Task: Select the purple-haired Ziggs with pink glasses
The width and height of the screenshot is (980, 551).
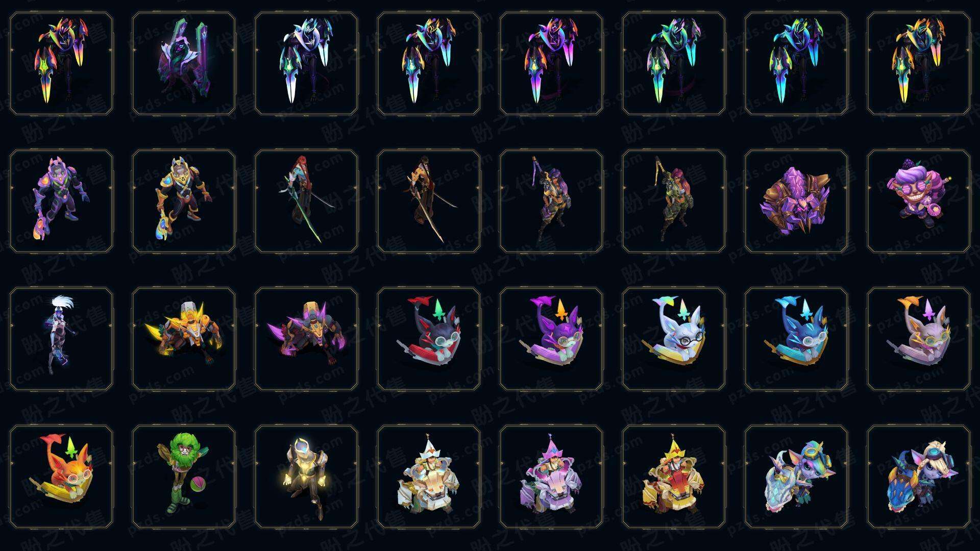Action: (919, 201)
